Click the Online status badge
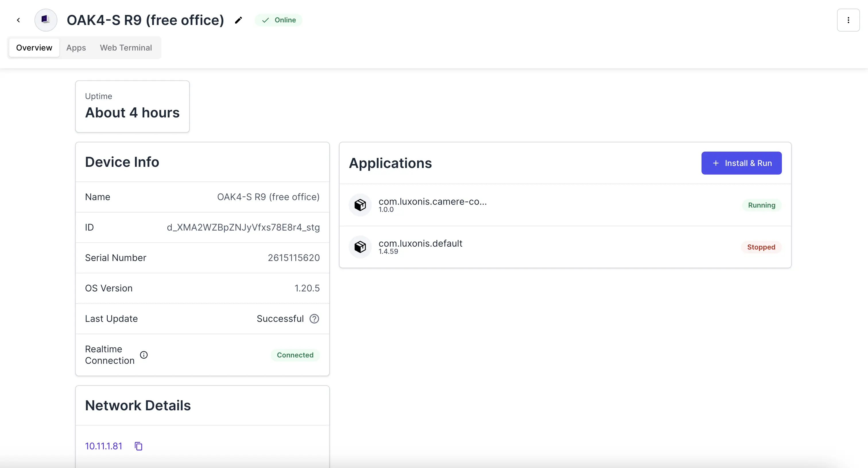Screen dimensions: 868x468 [279, 20]
